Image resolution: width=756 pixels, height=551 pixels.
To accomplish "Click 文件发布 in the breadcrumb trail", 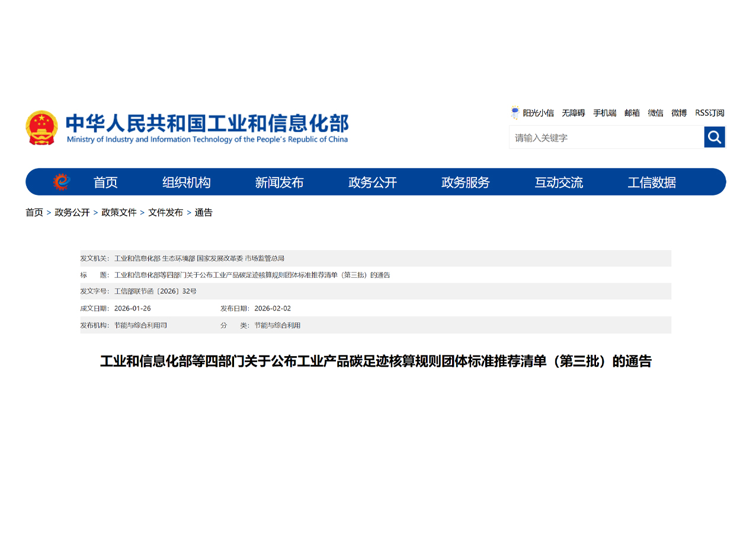I will 165,213.
